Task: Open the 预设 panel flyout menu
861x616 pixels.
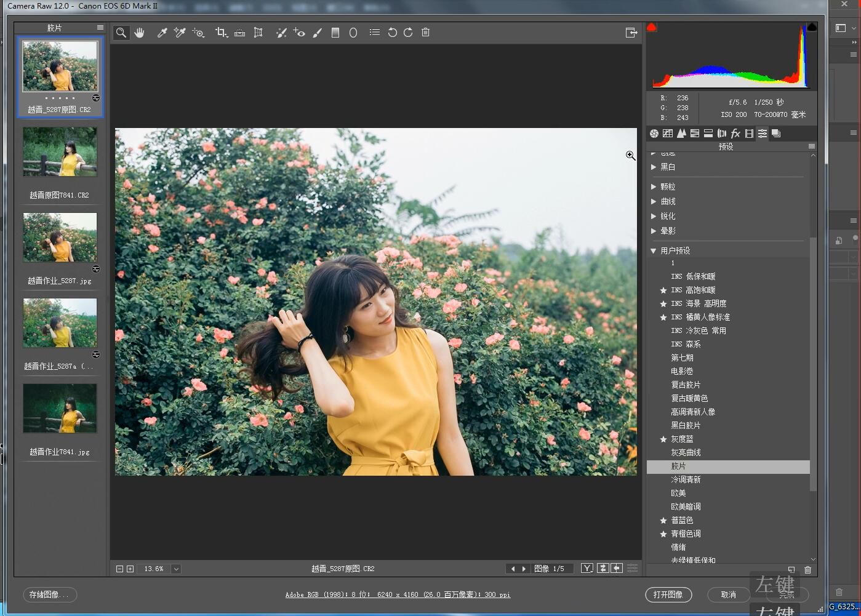Action: click(x=812, y=146)
